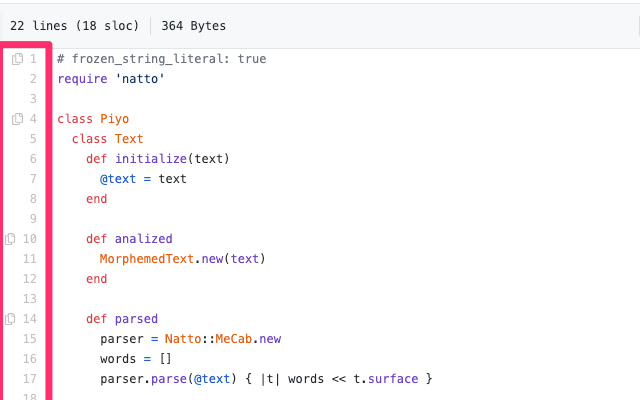640x400 pixels.
Task: Click 'Natto' on line 15
Action: (183, 339)
